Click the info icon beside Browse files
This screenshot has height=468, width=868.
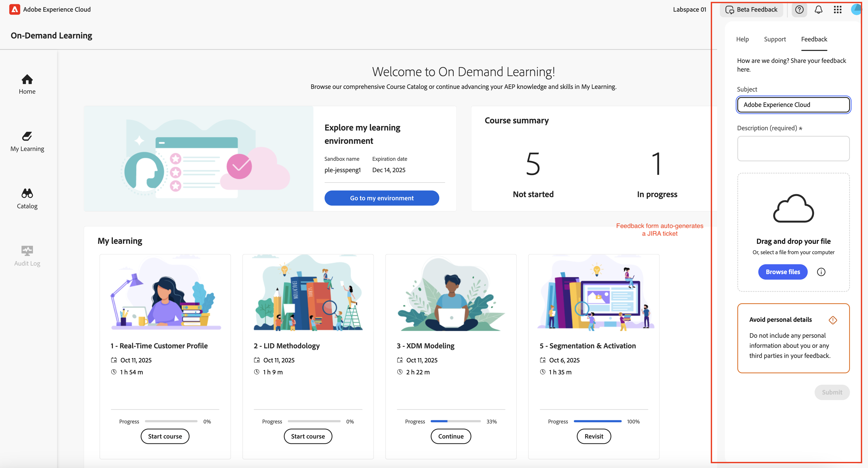(x=821, y=272)
